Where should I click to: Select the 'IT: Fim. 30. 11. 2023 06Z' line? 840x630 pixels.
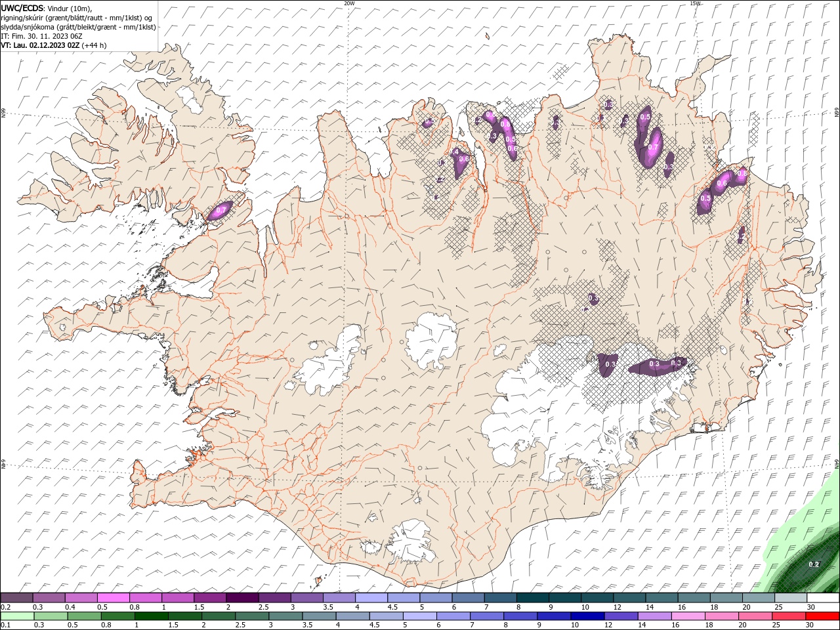tap(41, 36)
